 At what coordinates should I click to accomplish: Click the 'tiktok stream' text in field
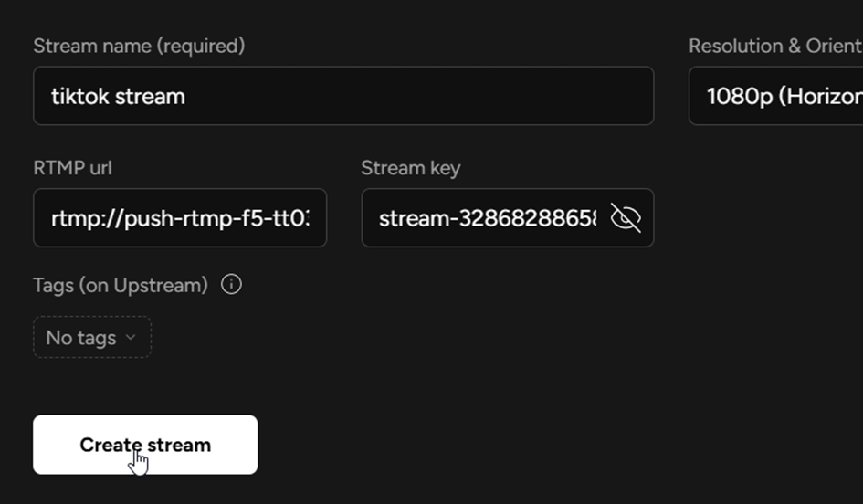coord(118,96)
